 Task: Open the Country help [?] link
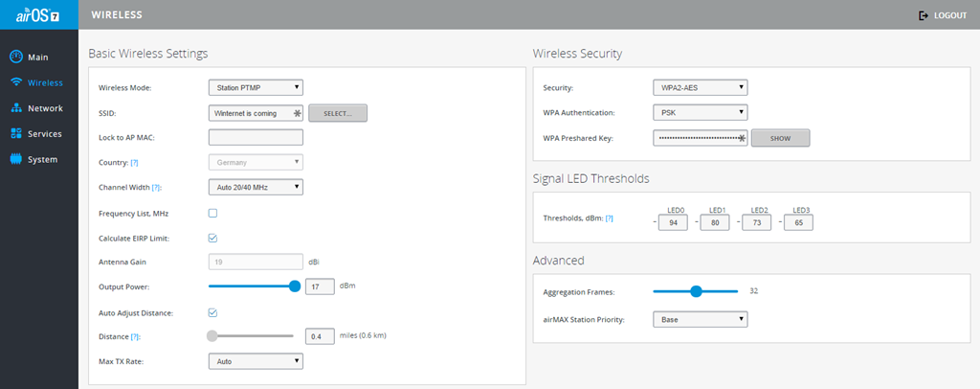click(x=134, y=163)
